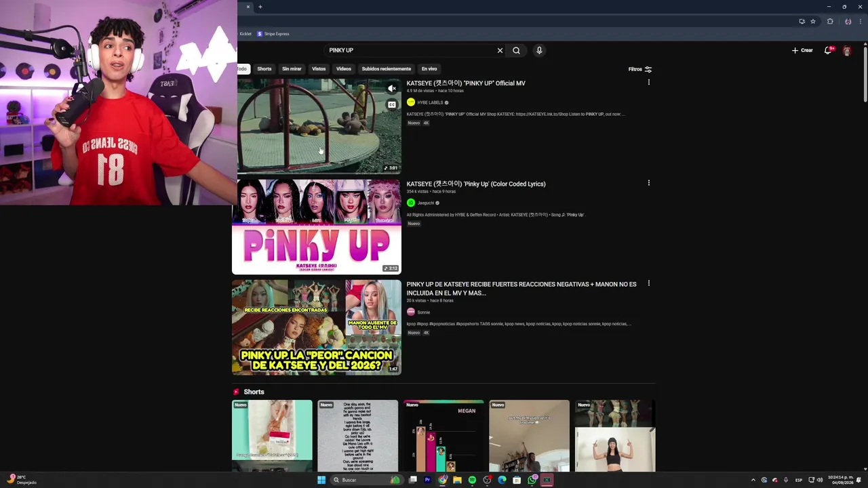Screen dimensions: 868x488
Task: Open the fifth Short with woman flexing
Action: (x=615, y=436)
